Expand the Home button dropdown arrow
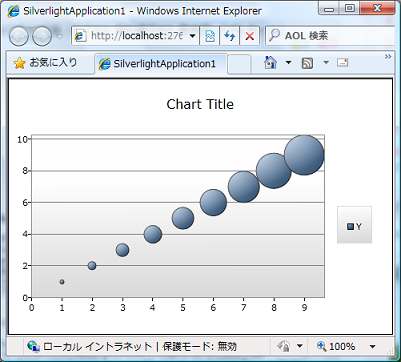The height and width of the screenshot is (362, 401). [x=288, y=63]
